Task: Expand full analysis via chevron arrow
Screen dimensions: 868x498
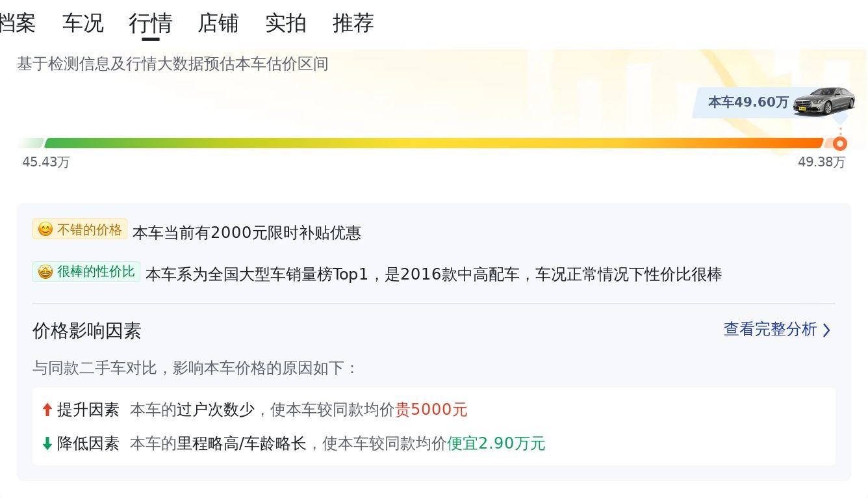Action: pyautogui.click(x=826, y=330)
